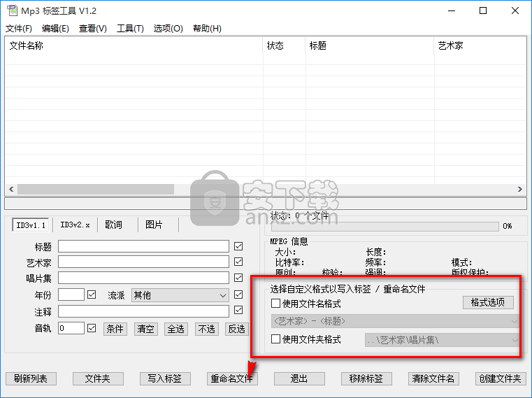Screen dimensions: 532x398
Task: Click the 移除标签 button
Action: [x=366, y=378]
